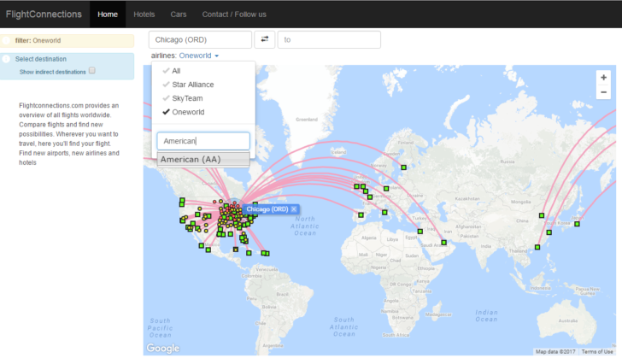Click the info icon beside filter: Oneworld
Screen dimensions: 622x364
pos(6,40)
